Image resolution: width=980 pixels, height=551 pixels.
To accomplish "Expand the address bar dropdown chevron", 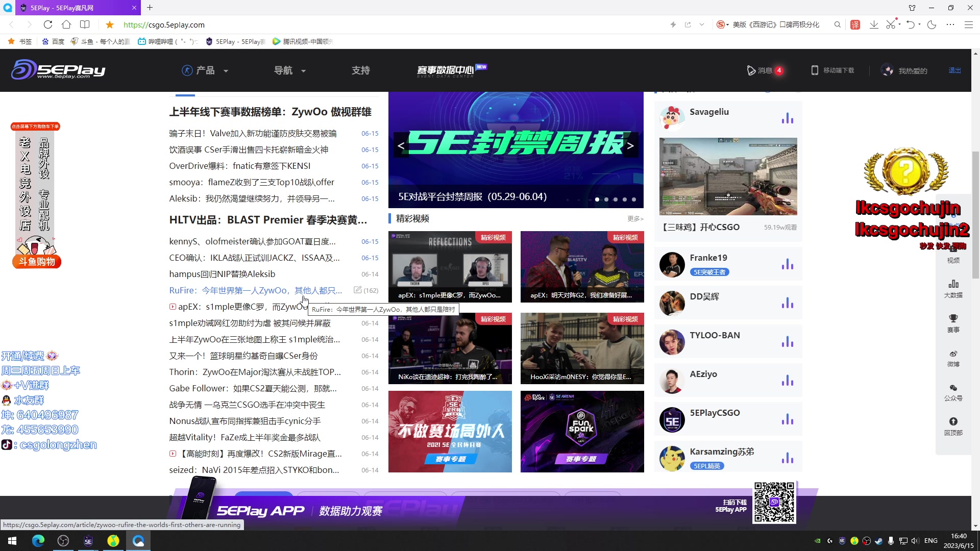I will pyautogui.click(x=702, y=24).
